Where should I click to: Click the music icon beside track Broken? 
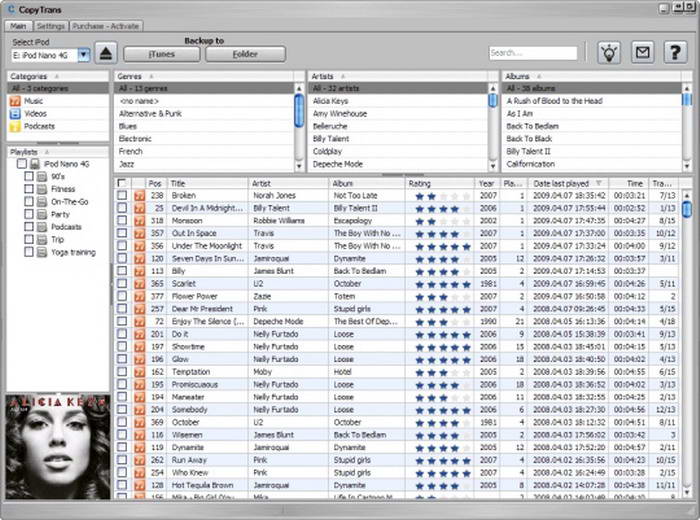(139, 196)
